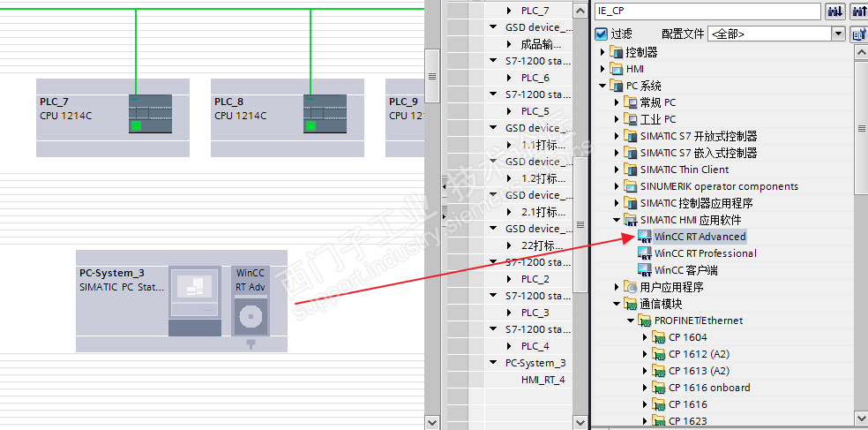Click the 常规 PC folder icon
This screenshot has height=430, width=868.
point(631,102)
